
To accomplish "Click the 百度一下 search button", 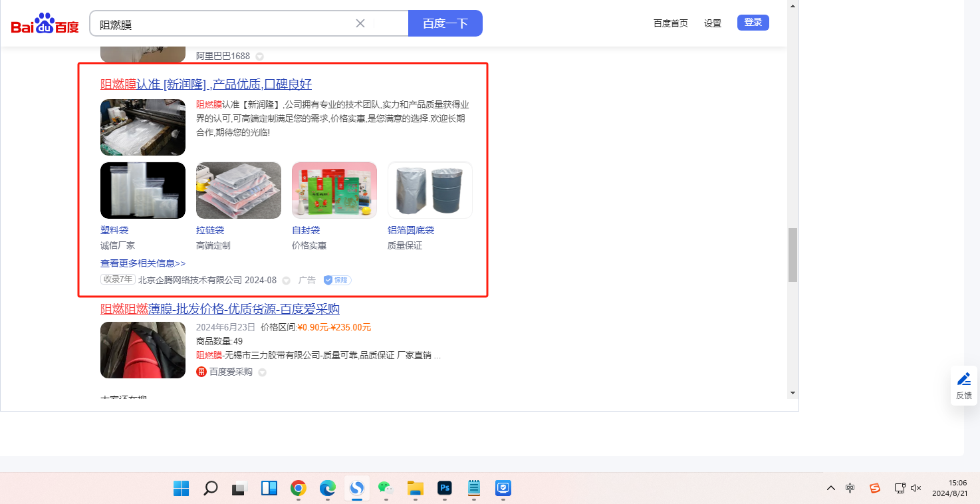I will 445,23.
